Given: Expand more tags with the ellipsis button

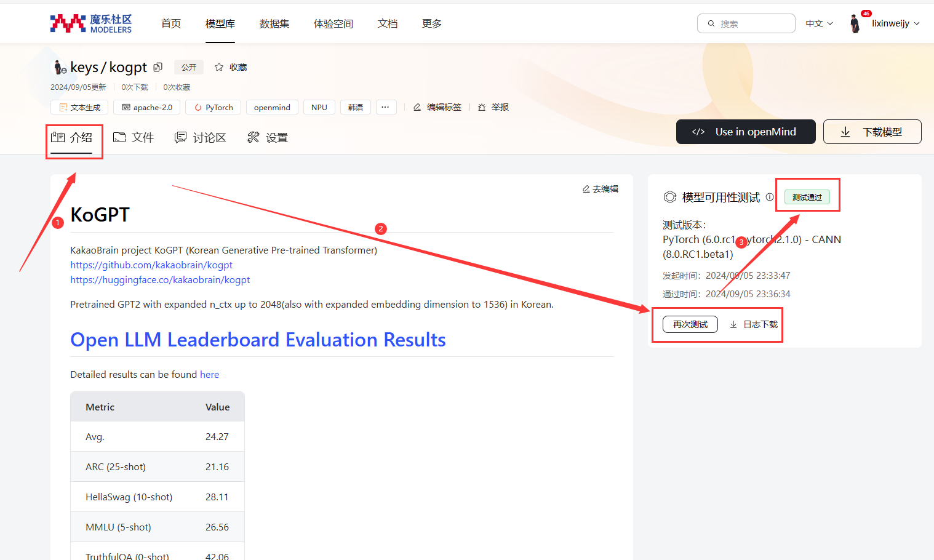Looking at the screenshot, I should (385, 107).
